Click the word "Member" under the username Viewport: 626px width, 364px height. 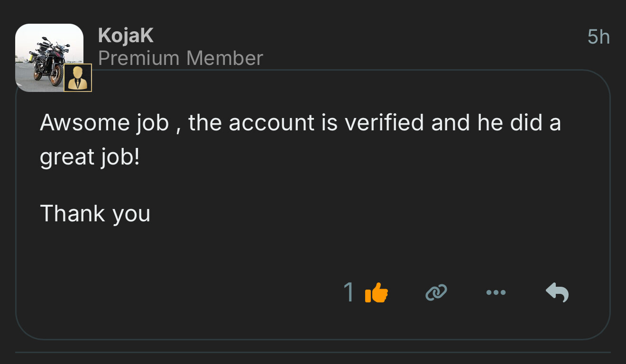coord(224,58)
